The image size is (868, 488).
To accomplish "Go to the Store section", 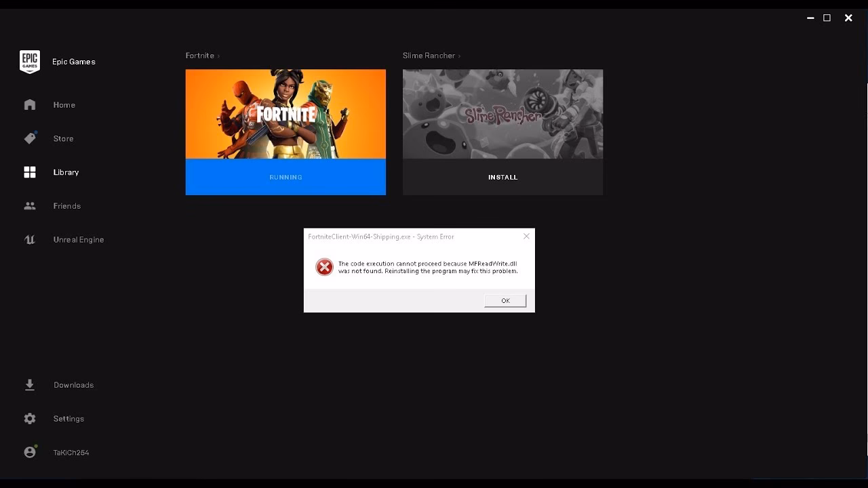I will point(64,139).
